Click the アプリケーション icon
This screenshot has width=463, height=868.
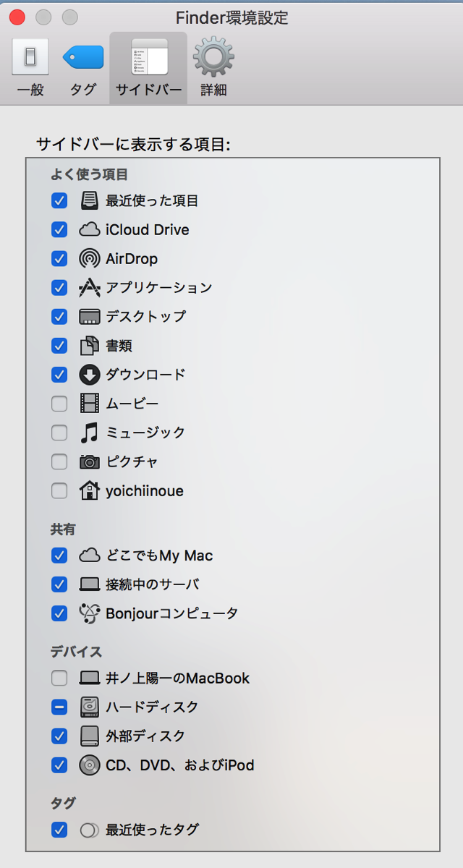[x=89, y=287]
